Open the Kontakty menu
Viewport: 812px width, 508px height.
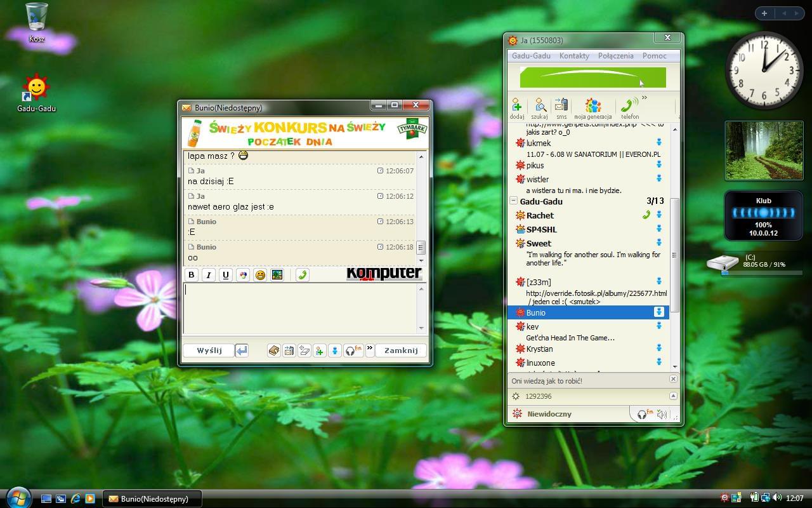tap(574, 56)
